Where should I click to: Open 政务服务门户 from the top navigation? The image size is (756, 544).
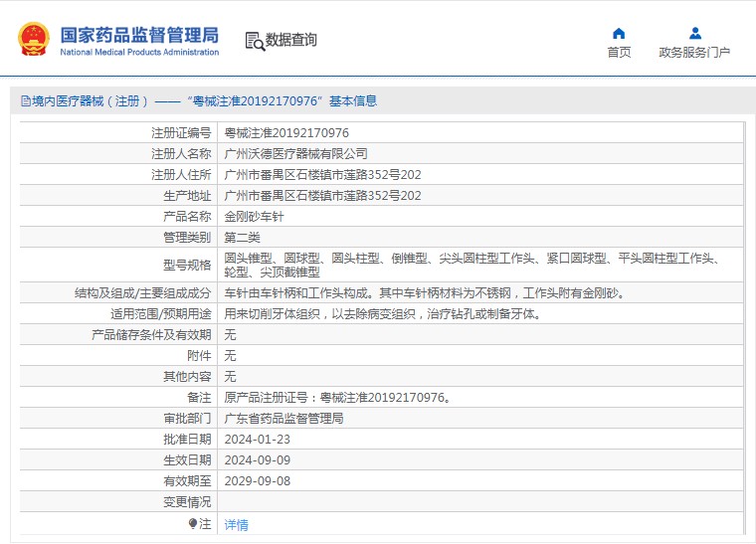click(x=694, y=53)
